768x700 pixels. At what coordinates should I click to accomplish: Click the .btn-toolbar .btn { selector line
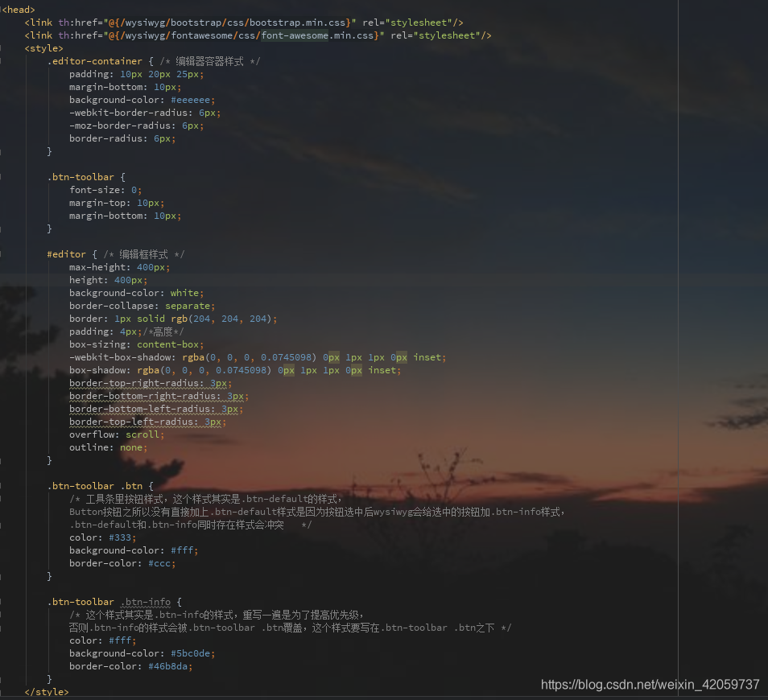(x=101, y=486)
